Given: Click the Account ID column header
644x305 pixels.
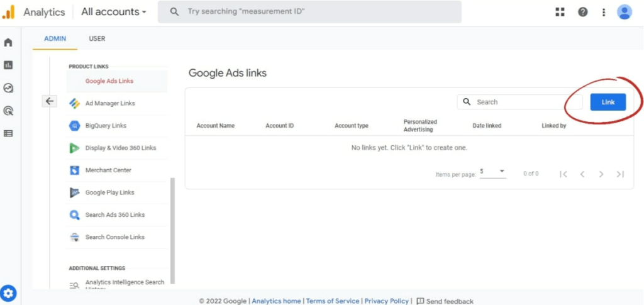Looking at the screenshot, I should (x=280, y=126).
